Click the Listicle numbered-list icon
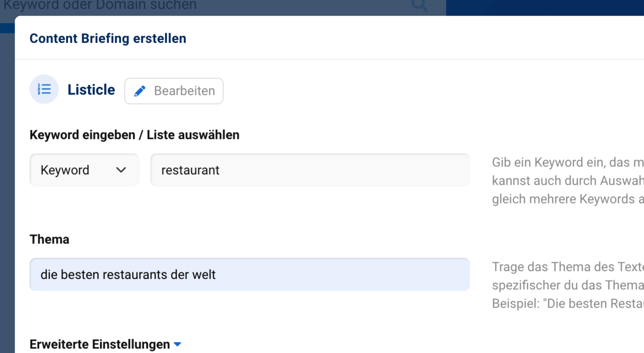 [x=44, y=89]
